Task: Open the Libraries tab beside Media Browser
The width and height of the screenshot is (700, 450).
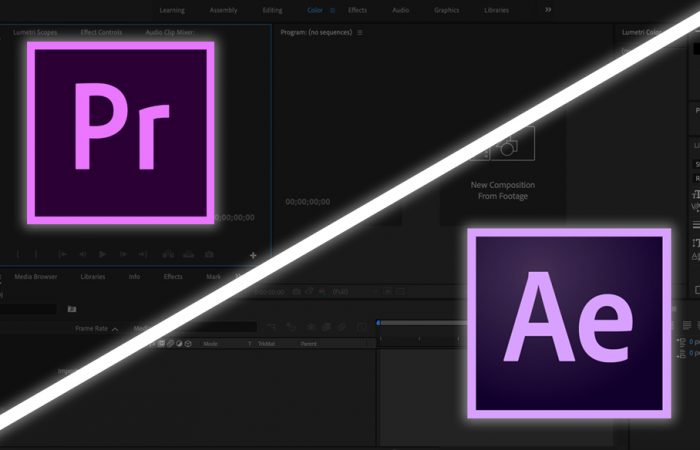Action: pyautogui.click(x=93, y=277)
